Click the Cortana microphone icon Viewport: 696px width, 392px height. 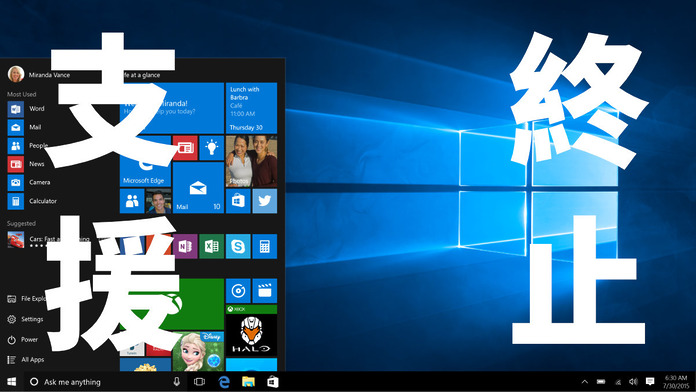point(177,382)
